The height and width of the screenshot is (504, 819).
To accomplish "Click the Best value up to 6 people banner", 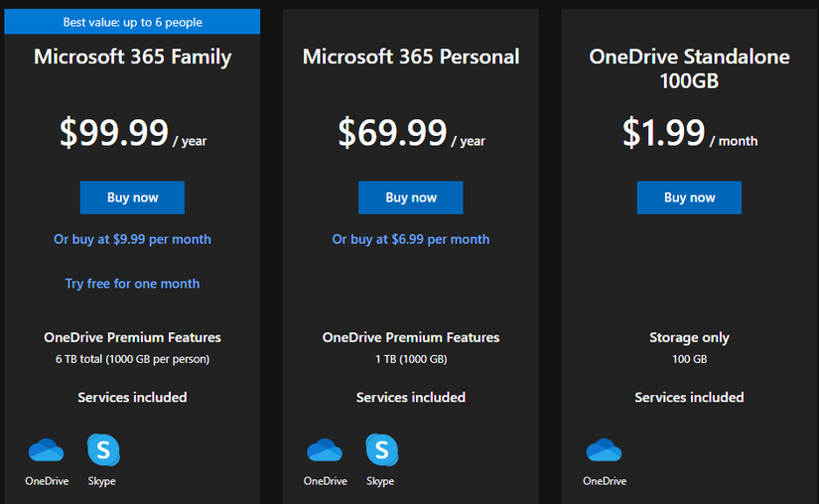I will coord(132,22).
